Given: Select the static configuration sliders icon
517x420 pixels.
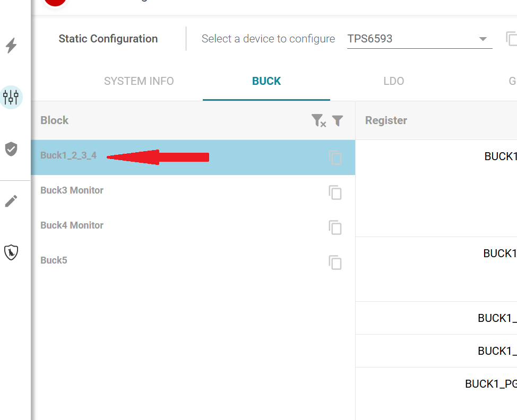Looking at the screenshot, I should 11,98.
